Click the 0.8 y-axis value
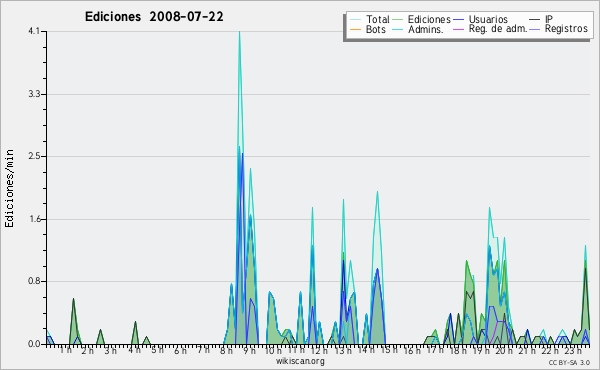The width and height of the screenshot is (600, 370). pos(34,282)
